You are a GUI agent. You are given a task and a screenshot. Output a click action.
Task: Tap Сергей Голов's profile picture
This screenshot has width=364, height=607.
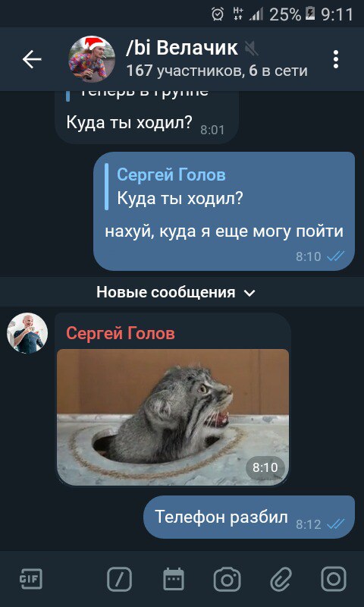(x=27, y=333)
